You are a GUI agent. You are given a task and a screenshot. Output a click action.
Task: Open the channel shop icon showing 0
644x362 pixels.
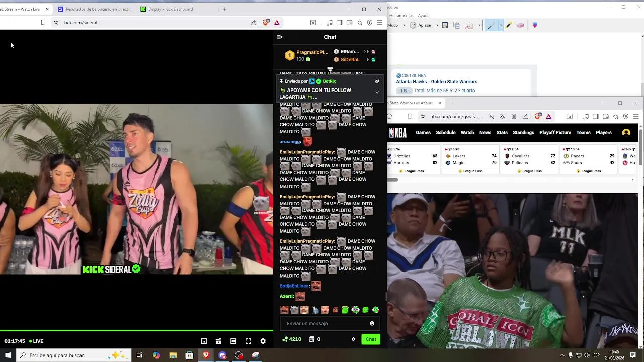[312, 339]
